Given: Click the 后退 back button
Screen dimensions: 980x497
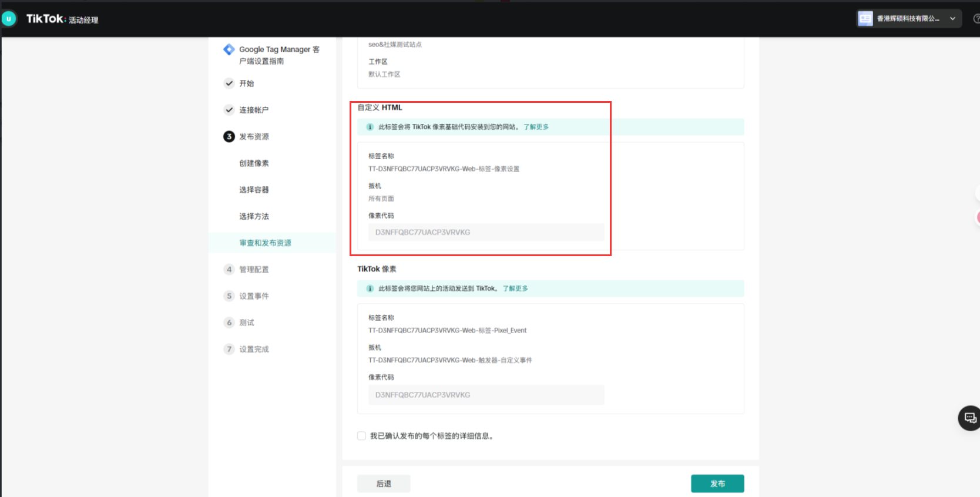Looking at the screenshot, I should coord(384,483).
